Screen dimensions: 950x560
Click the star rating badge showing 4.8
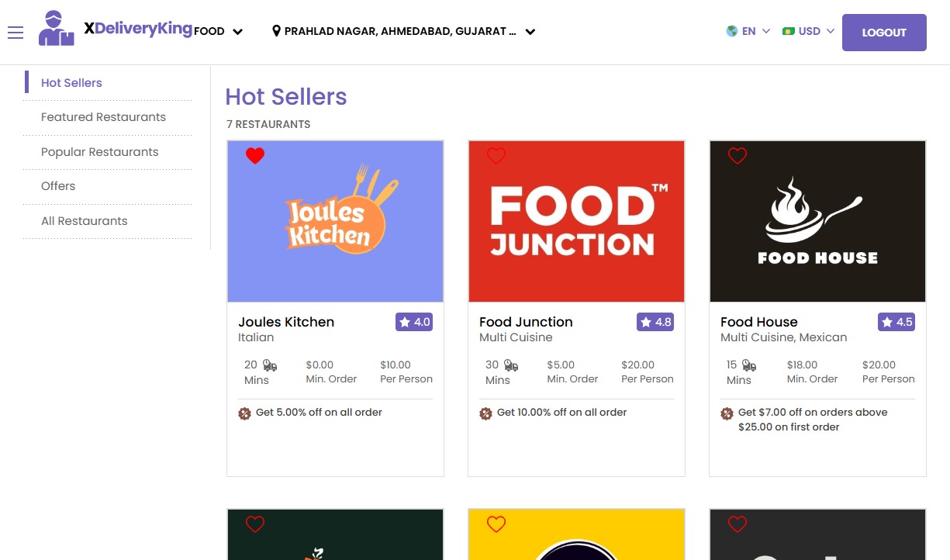click(x=655, y=322)
